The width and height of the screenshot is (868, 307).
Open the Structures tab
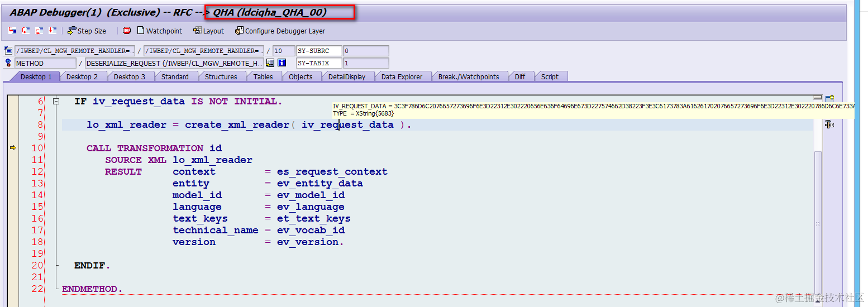tap(221, 76)
